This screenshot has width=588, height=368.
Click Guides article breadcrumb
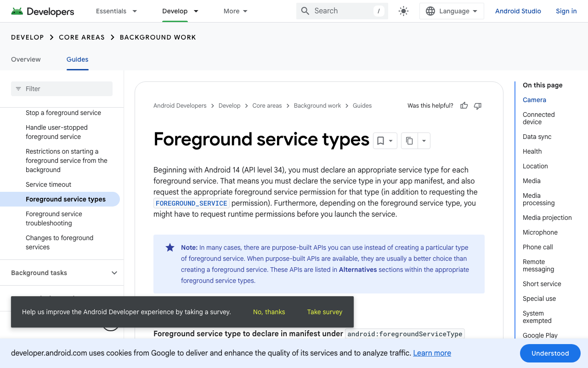tap(362, 106)
